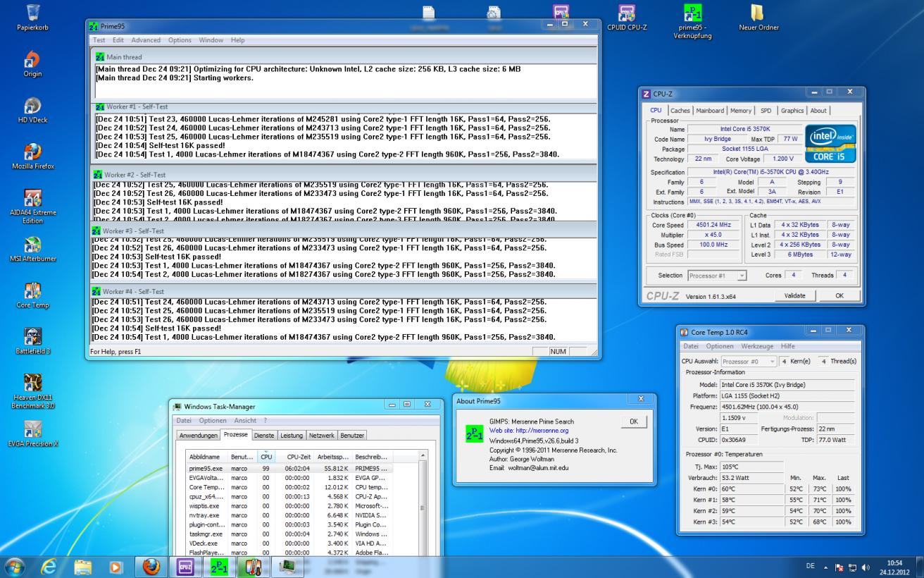
Task: Open the HD VDeck desktop shortcut
Action: [x=33, y=110]
